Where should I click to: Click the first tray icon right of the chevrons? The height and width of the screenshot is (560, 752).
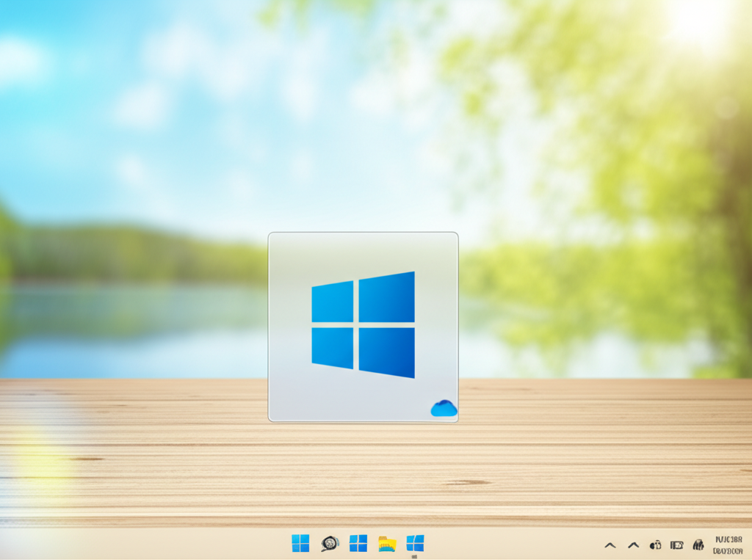coord(656,545)
